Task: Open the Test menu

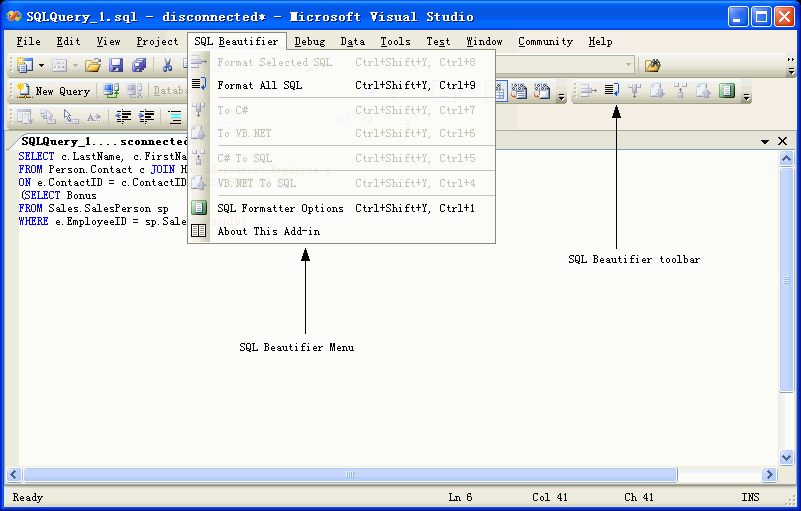Action: point(438,41)
